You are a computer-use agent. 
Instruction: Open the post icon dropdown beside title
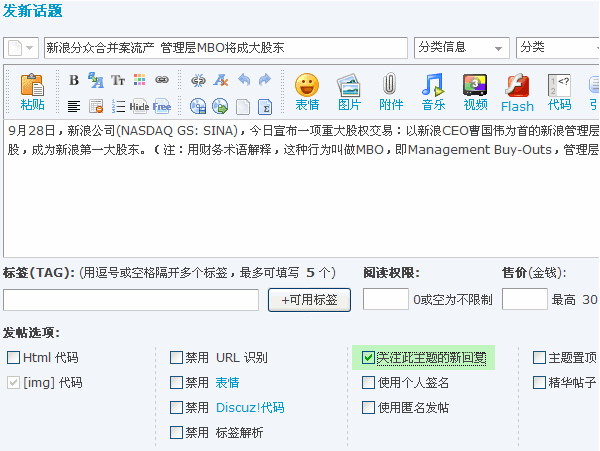[x=21, y=48]
